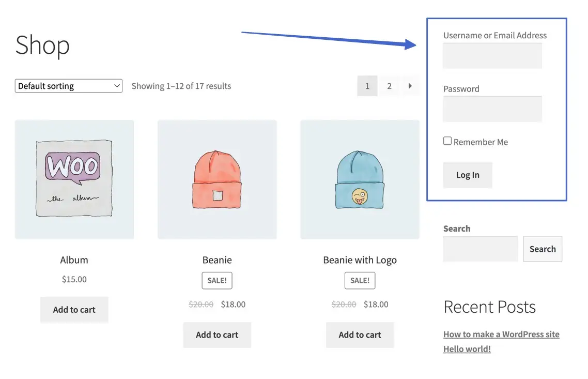The image size is (588, 379).
Task: Add the Beanie with Logo to cart
Action: (359, 335)
